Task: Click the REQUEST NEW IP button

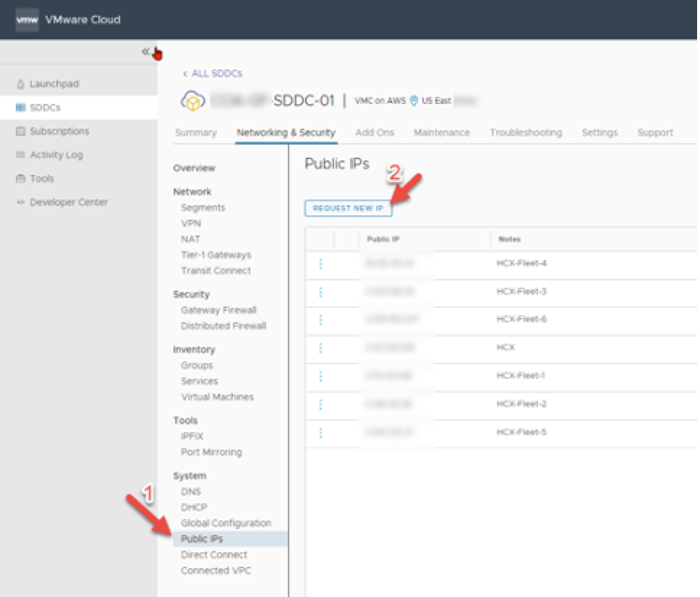Action: (x=349, y=208)
